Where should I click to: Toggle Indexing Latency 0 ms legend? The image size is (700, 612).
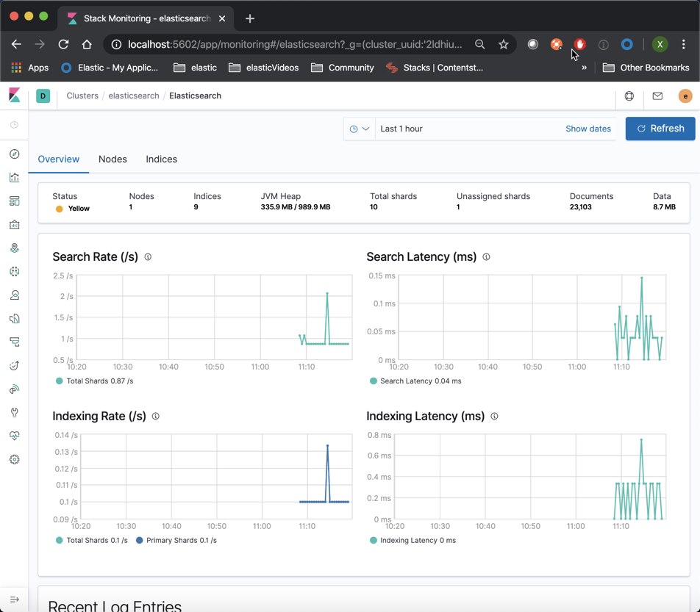coord(413,540)
